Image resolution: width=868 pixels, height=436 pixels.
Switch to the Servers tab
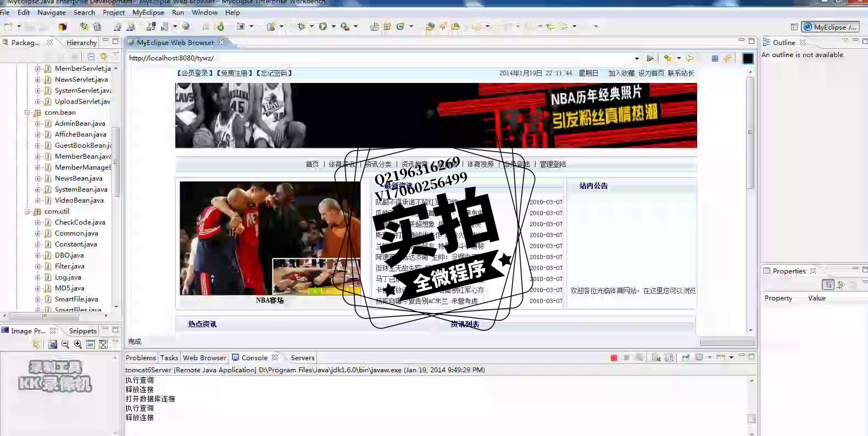[303, 357]
